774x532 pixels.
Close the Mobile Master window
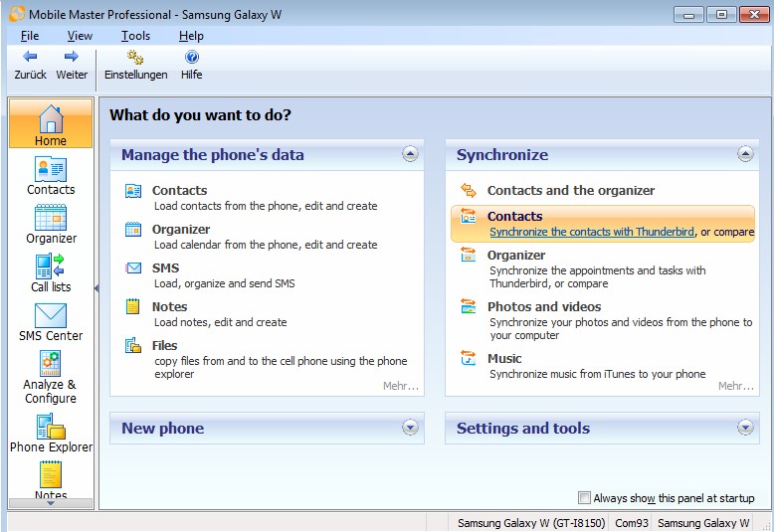coord(754,15)
